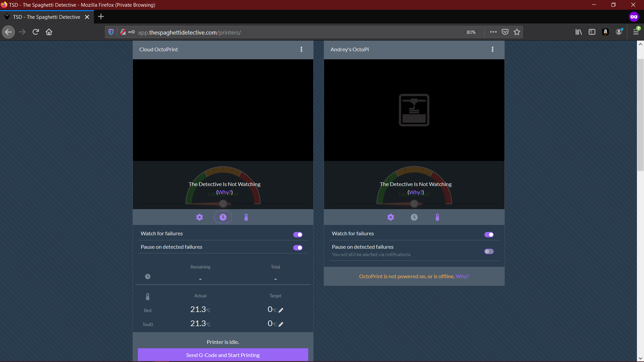Edit Tool0 target temperature pencil icon
644x362 pixels.
[281, 324]
